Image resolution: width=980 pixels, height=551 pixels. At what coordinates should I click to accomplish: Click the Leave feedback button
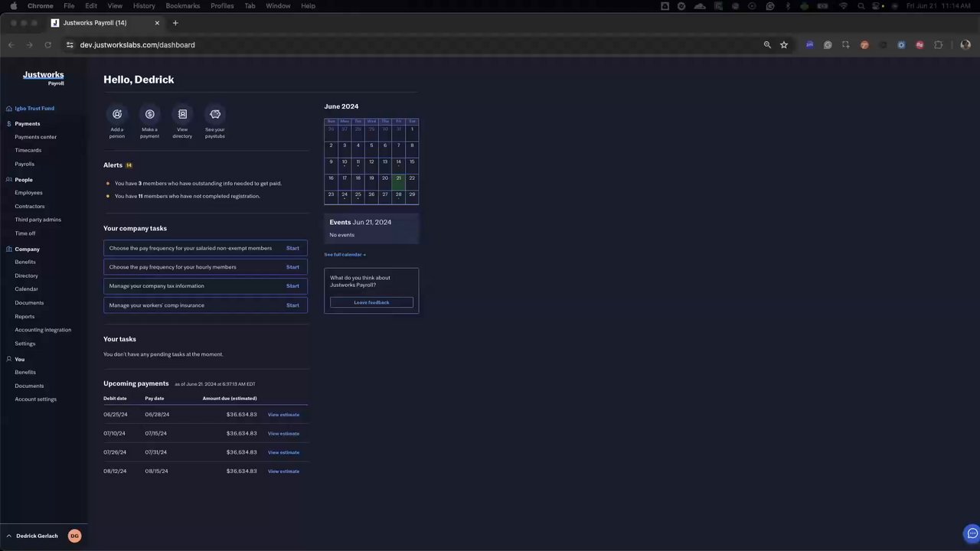[x=371, y=302]
